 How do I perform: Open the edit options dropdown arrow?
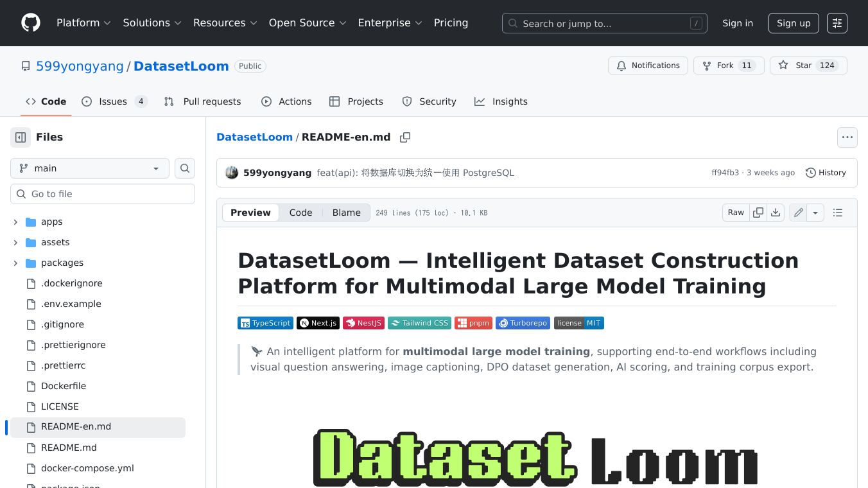[x=815, y=213]
